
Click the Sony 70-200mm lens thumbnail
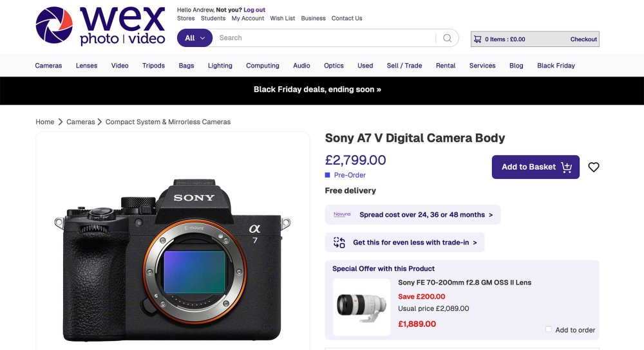[x=361, y=306]
